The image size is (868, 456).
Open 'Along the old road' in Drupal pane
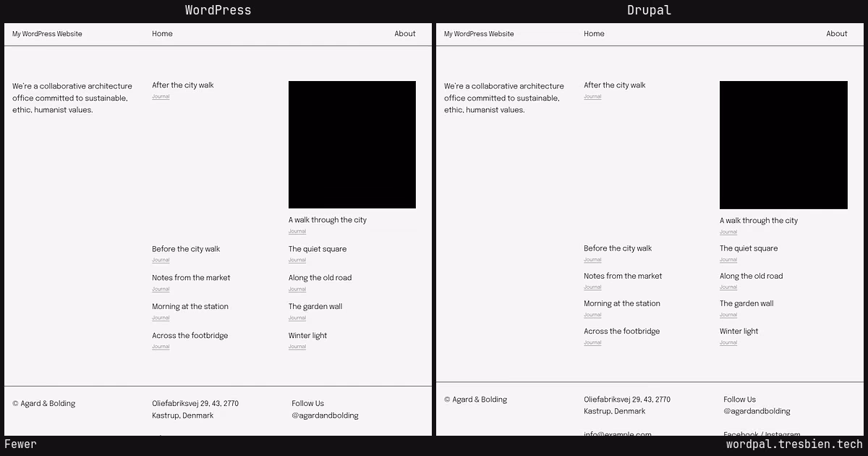click(x=751, y=276)
